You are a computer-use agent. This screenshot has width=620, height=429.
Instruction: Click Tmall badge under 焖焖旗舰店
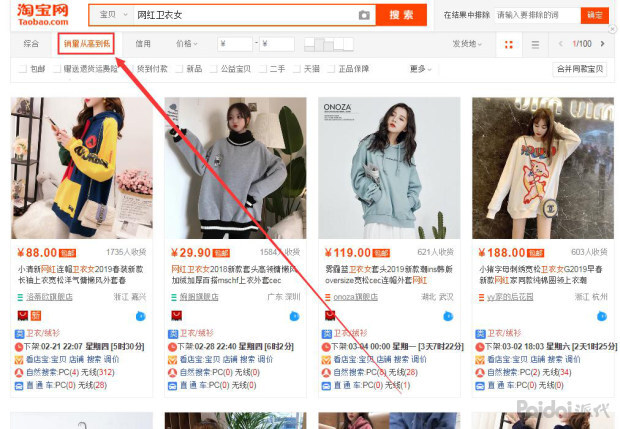click(176, 316)
